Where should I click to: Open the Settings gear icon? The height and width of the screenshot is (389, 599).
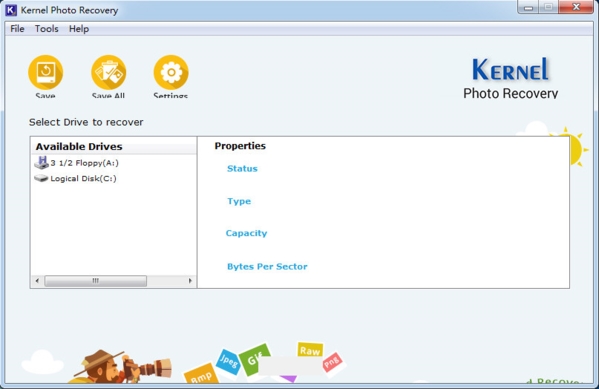171,73
